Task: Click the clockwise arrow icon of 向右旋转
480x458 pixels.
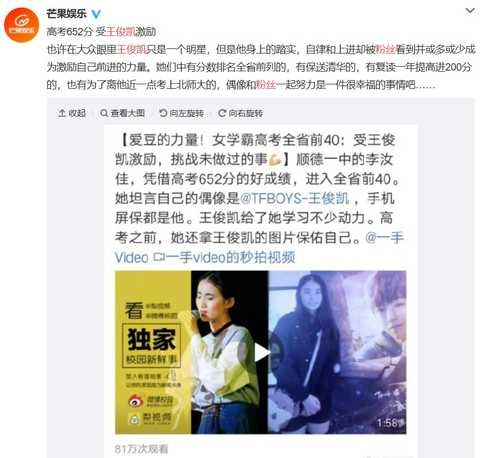Action: tap(222, 113)
